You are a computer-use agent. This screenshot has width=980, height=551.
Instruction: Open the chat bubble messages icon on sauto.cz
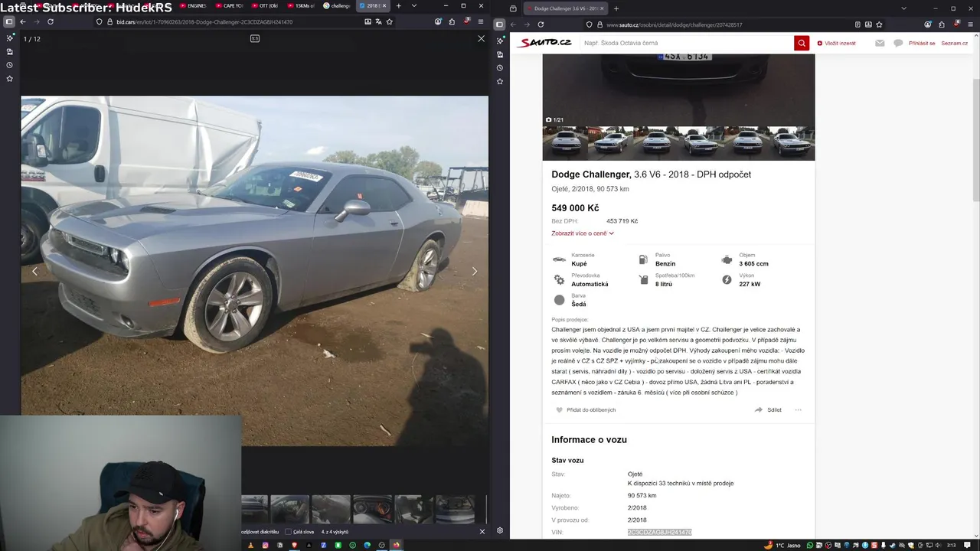coord(898,43)
